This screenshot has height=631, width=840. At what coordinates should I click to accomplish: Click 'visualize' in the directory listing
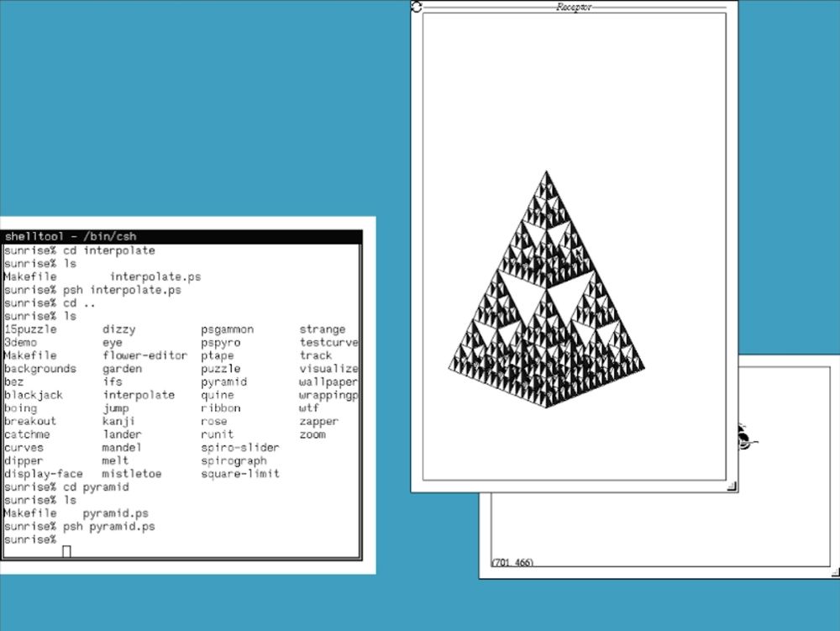[329, 369]
